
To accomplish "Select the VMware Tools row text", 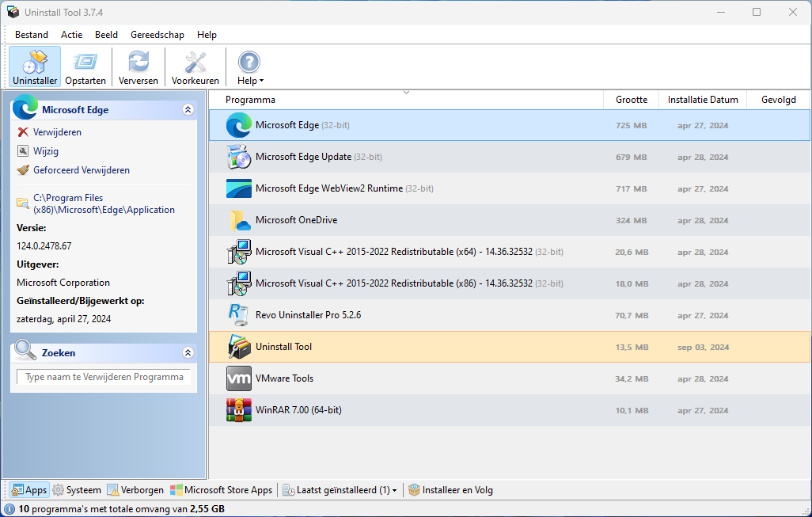I will pos(284,378).
